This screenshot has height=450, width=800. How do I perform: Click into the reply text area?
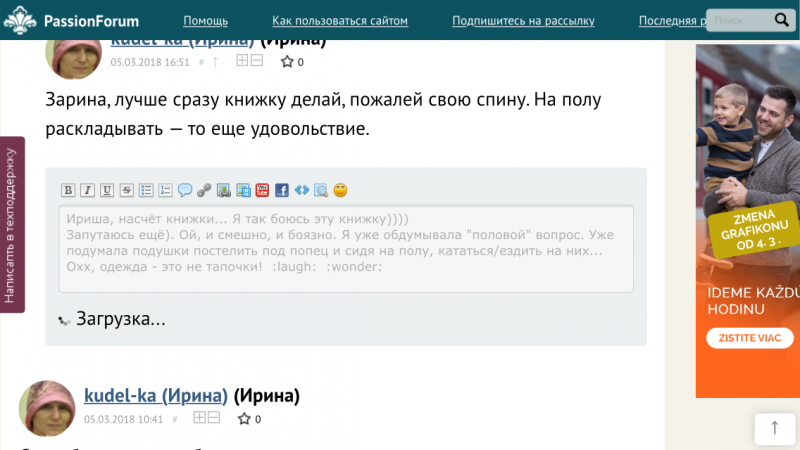coord(346,249)
